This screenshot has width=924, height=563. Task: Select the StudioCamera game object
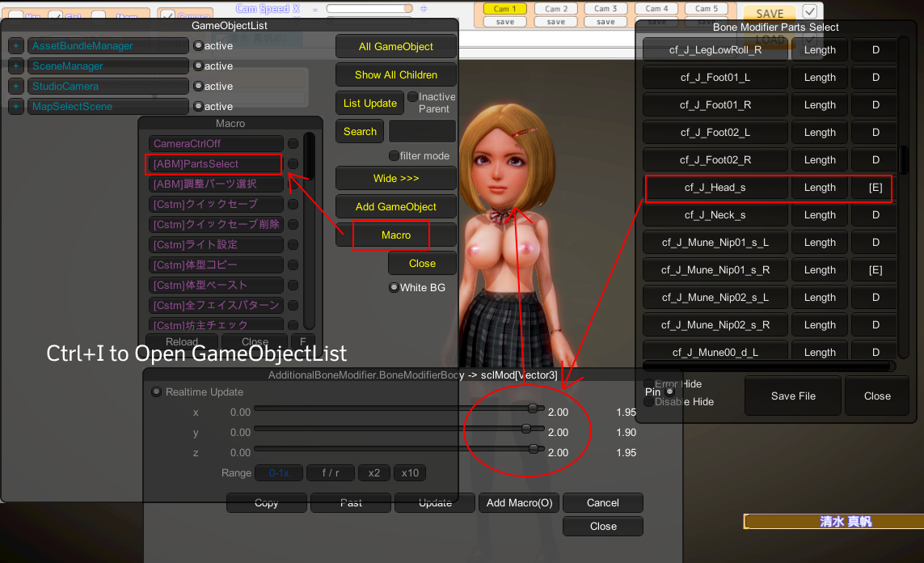pos(108,86)
